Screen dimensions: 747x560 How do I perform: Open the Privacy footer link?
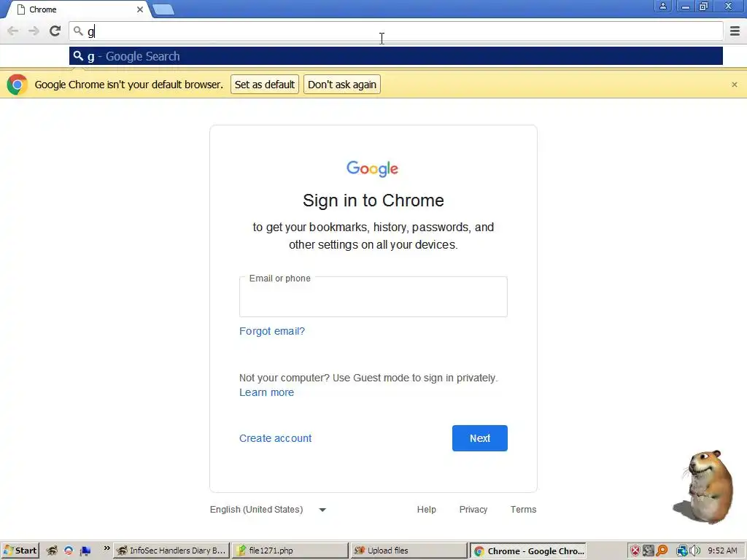(x=473, y=510)
